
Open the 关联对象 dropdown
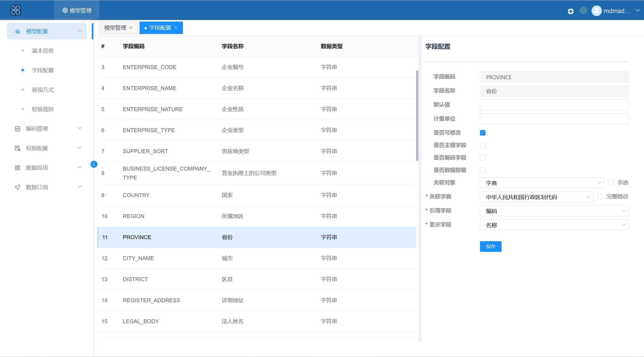click(542, 183)
